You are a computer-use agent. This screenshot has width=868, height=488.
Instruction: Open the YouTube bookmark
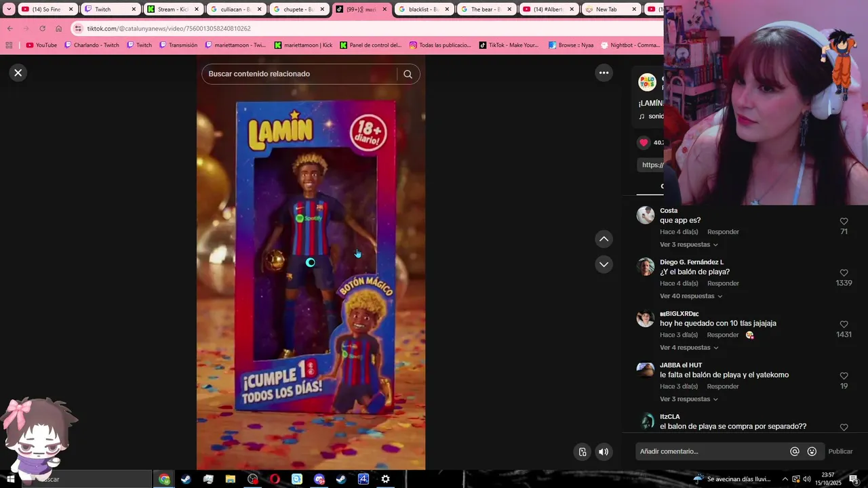(41, 45)
